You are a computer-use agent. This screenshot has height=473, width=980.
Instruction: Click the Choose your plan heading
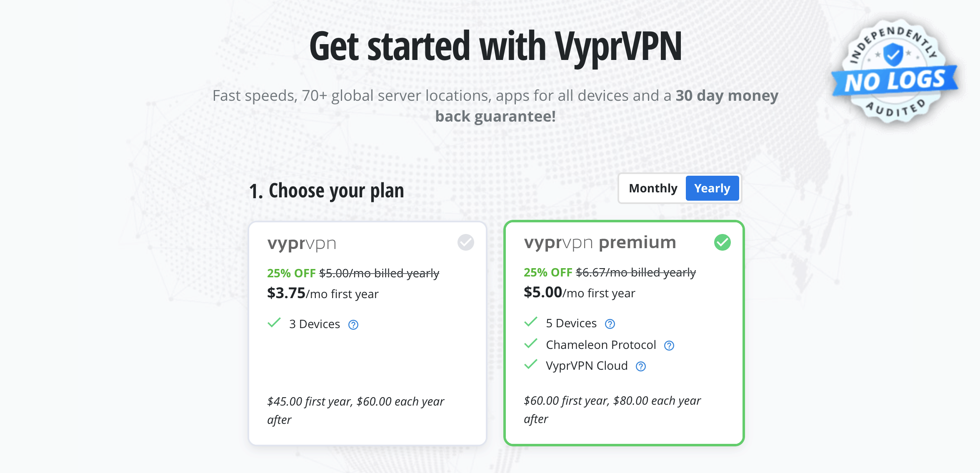[326, 191]
